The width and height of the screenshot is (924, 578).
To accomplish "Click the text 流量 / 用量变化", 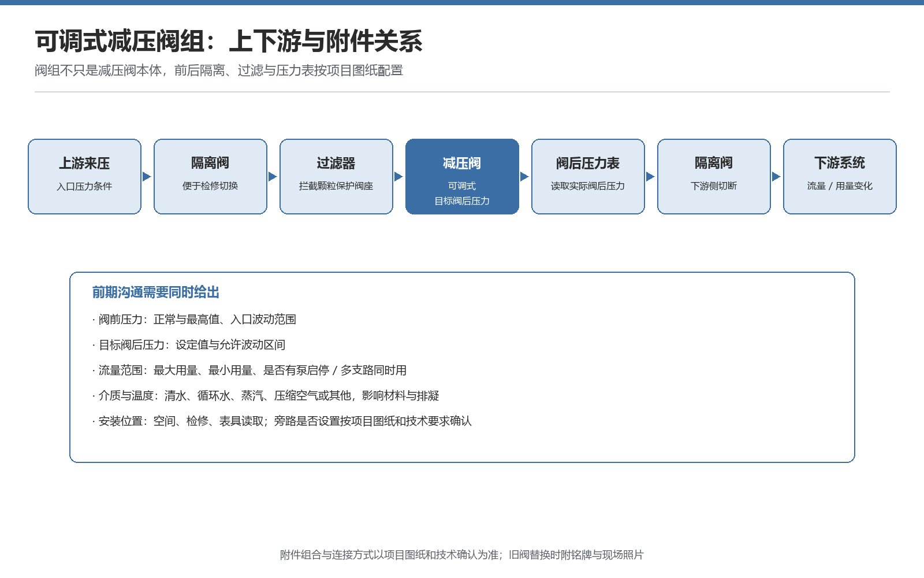I will pos(840,186).
